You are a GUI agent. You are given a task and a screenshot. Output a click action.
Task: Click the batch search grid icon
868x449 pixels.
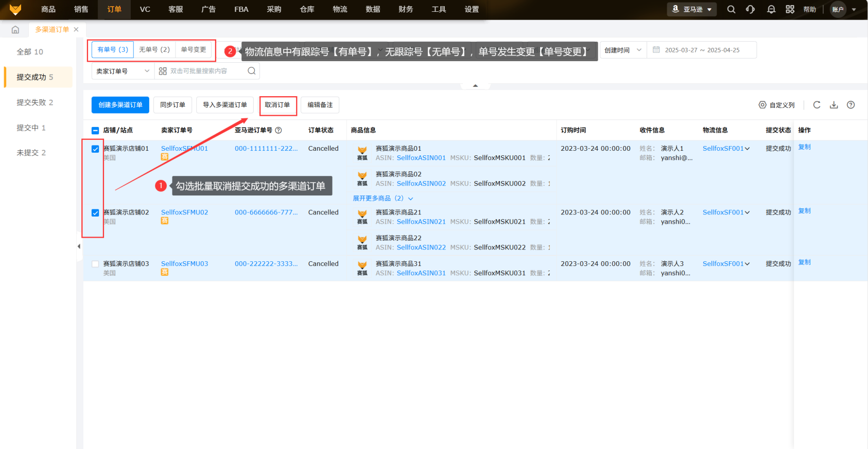163,71
